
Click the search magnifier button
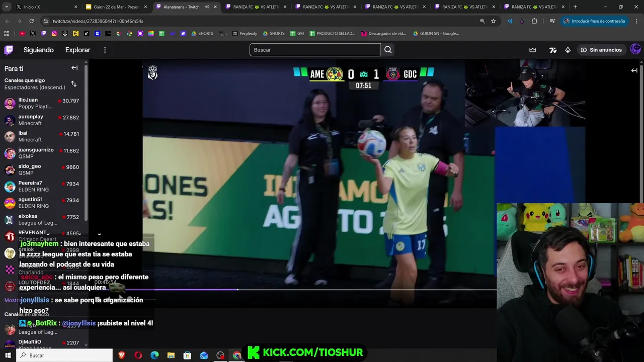[x=388, y=50]
